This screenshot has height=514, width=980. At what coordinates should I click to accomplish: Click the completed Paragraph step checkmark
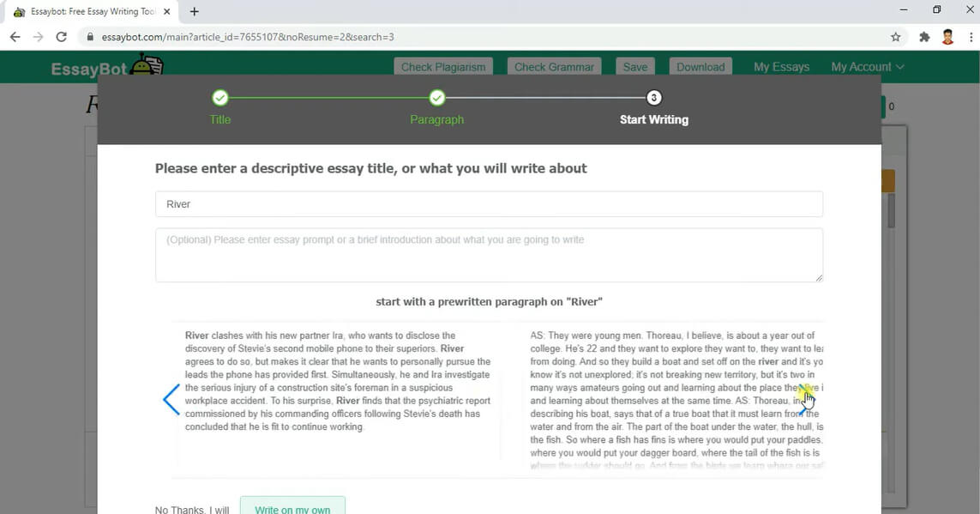coord(436,98)
